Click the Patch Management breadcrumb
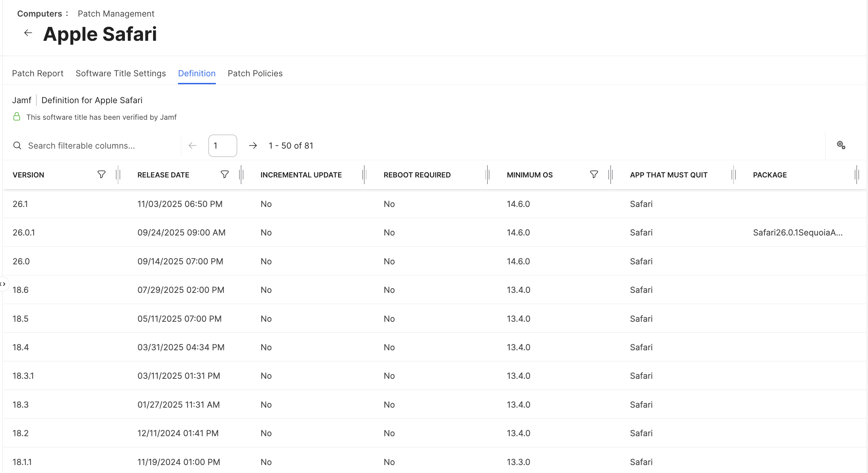This screenshot has width=868, height=473. point(116,14)
